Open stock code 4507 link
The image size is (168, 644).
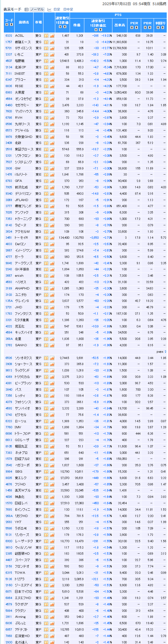[x=9, y=61]
